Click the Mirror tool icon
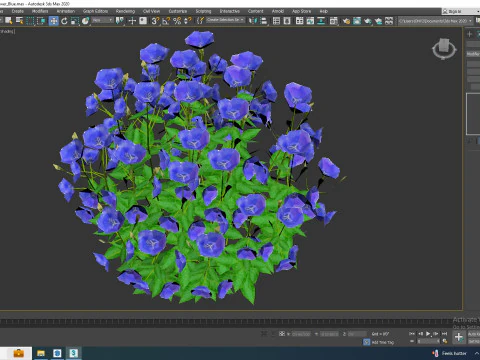This screenshot has height=360, width=480. click(253, 21)
